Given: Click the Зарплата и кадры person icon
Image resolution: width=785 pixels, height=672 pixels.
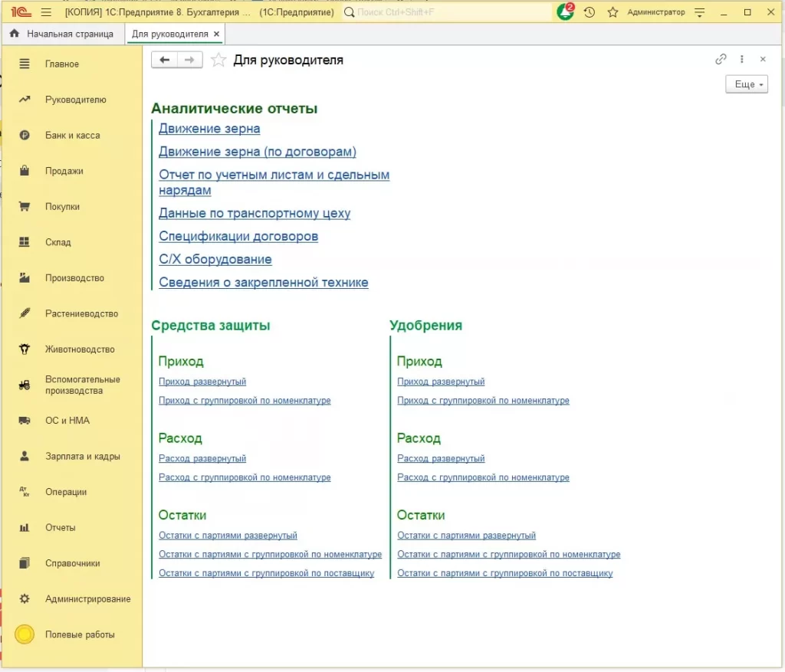Looking at the screenshot, I should (24, 456).
